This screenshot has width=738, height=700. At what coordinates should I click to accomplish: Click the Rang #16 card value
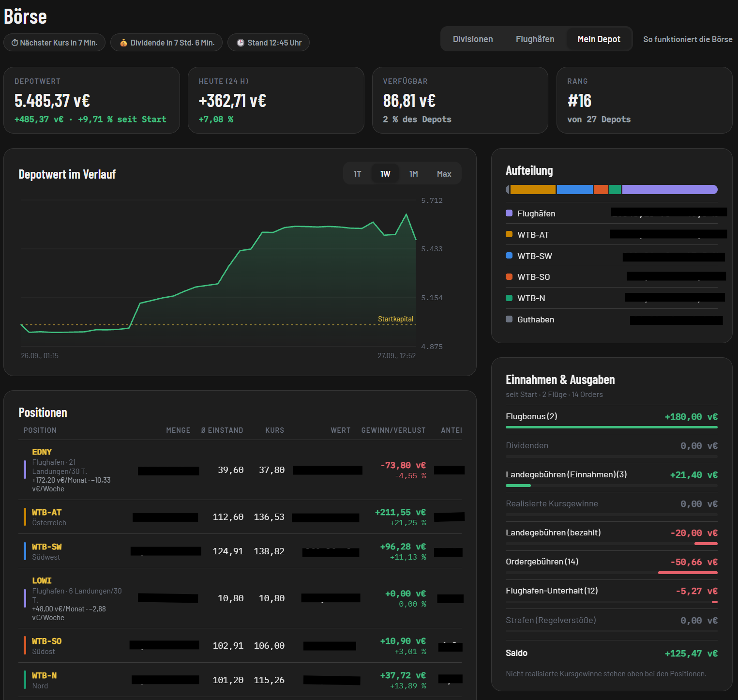[579, 101]
